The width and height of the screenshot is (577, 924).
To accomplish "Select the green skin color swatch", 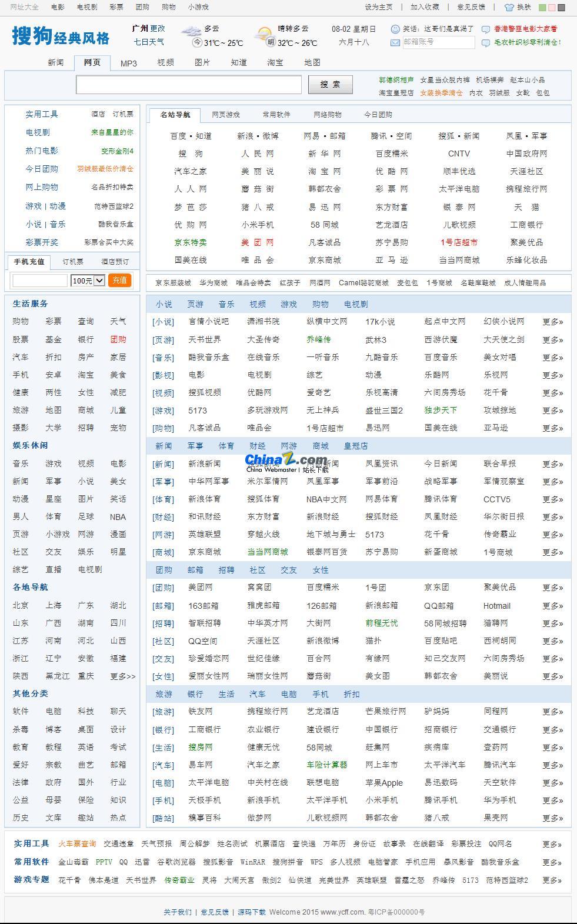I will point(543,8).
